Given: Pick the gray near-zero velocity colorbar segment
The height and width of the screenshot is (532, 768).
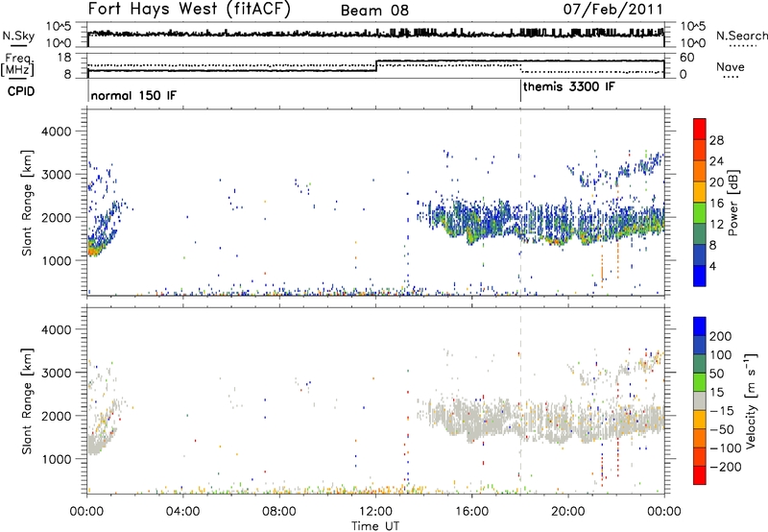Looking at the screenshot, I should pyautogui.click(x=700, y=400).
